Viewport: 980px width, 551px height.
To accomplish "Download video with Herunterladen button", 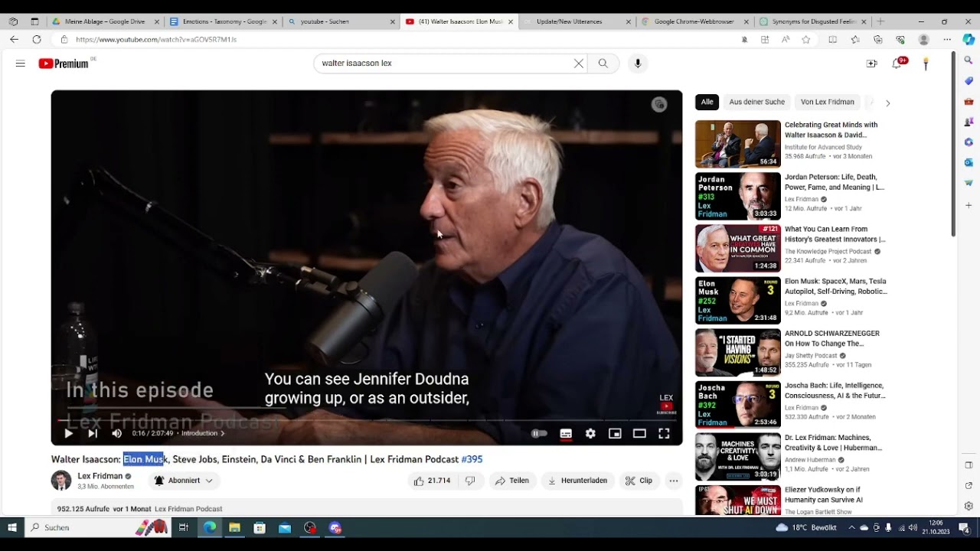I will click(x=578, y=481).
